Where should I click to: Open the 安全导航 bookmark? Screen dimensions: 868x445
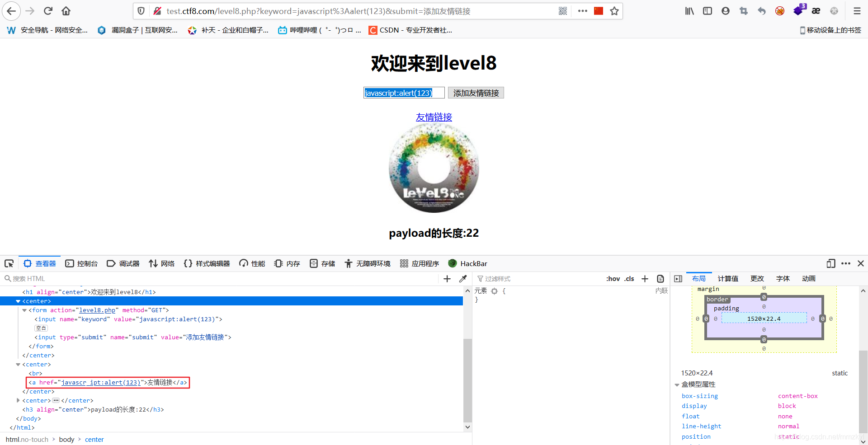click(x=47, y=30)
